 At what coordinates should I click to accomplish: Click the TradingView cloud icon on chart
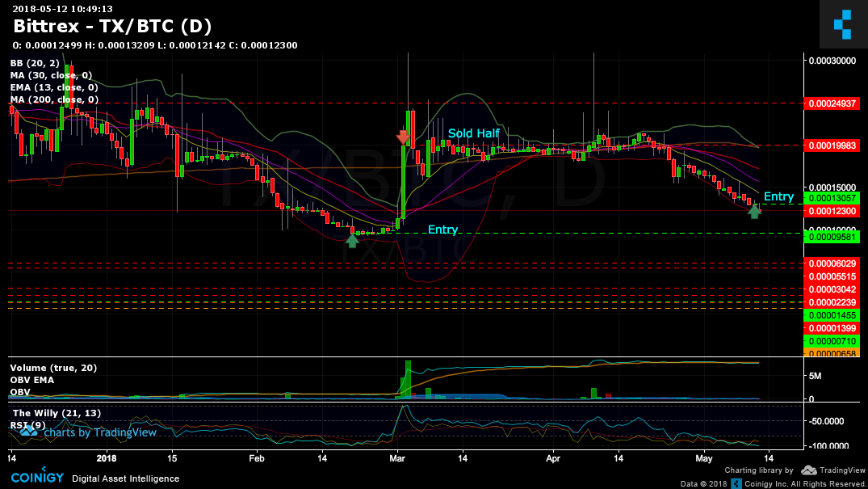coord(29,432)
